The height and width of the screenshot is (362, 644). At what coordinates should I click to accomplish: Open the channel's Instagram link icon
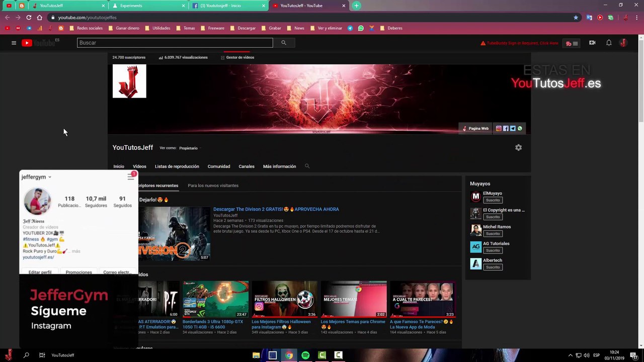[x=499, y=128]
